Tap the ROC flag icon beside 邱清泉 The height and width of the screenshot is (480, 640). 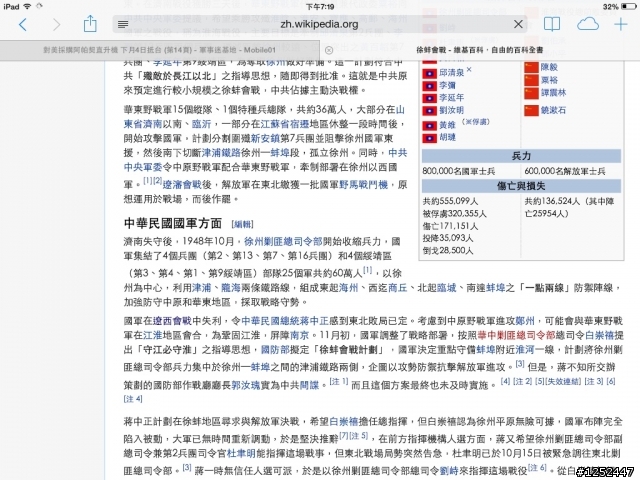[429, 73]
